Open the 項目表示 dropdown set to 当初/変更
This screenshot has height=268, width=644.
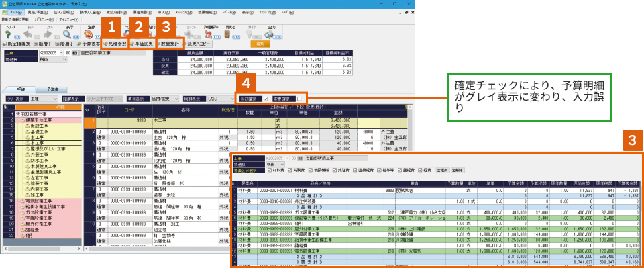point(165,99)
